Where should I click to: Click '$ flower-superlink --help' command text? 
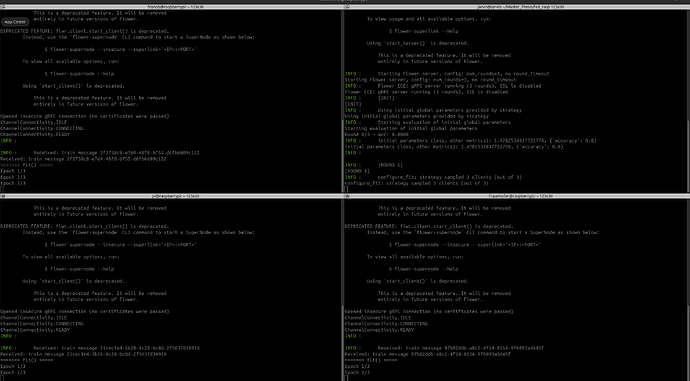point(423,31)
